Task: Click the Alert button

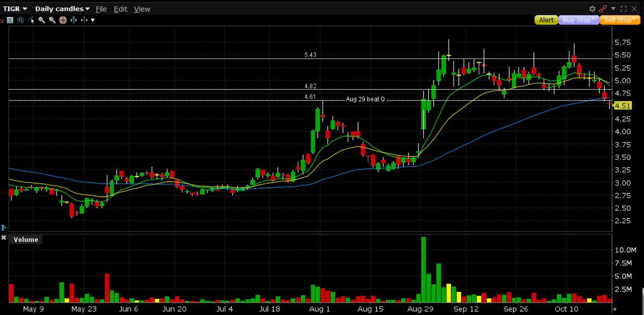Action: [x=546, y=20]
